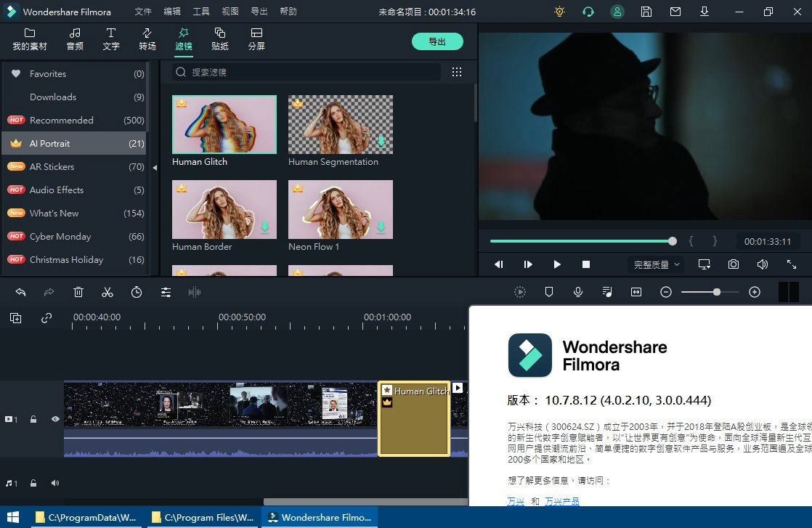Collapse the left category sidebar
Viewport: 812px width, 528px height.
154,167
